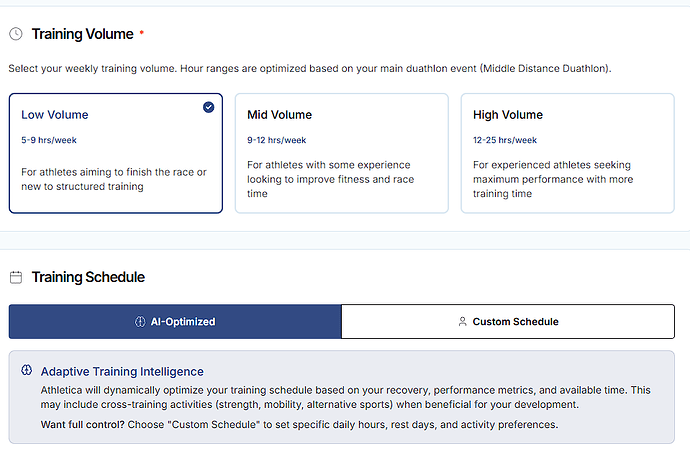Click the 9-12 hrs/week label
690x459 pixels.
coord(277,140)
